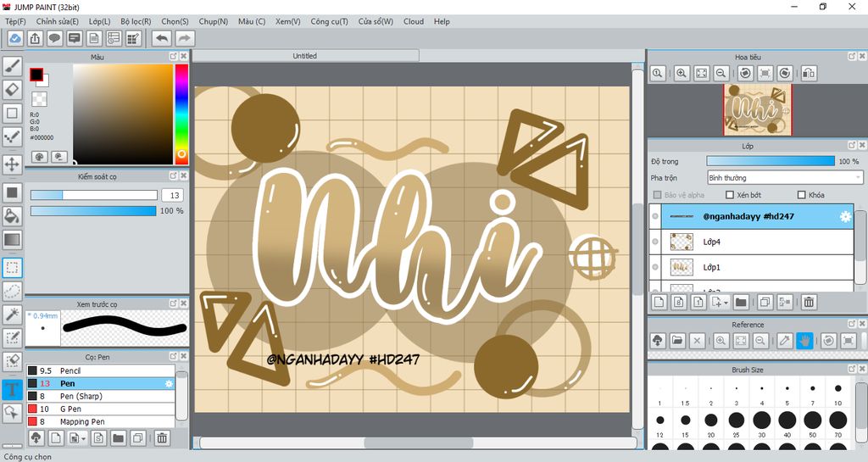The width and height of the screenshot is (868, 462).
Task: Undock the Kiểm soát cọ panel
Action: [173, 176]
